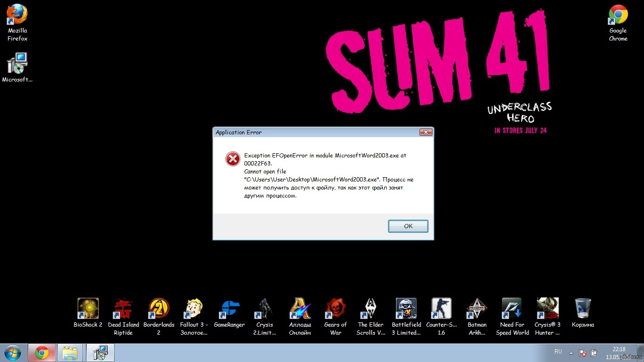
Task: Select the Gears of War shortcut
Action: [336, 317]
